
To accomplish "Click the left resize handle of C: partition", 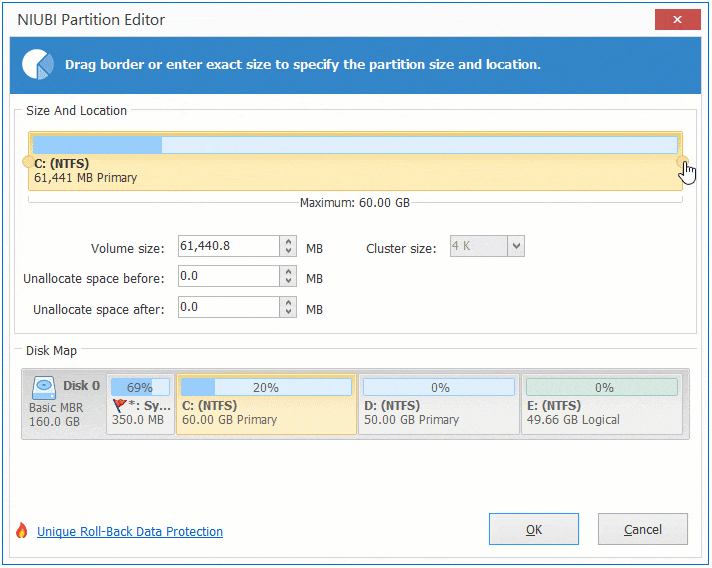I will (27, 161).
